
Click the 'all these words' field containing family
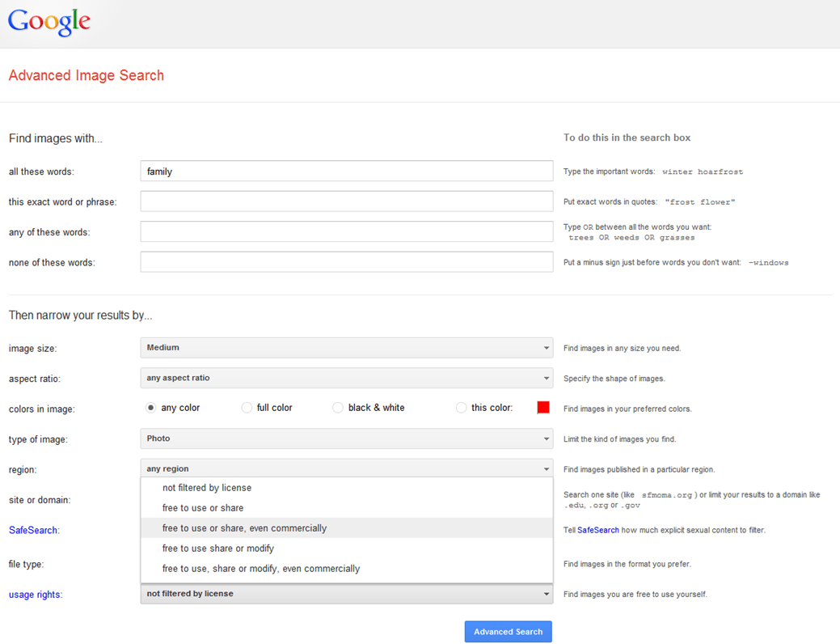pos(347,171)
